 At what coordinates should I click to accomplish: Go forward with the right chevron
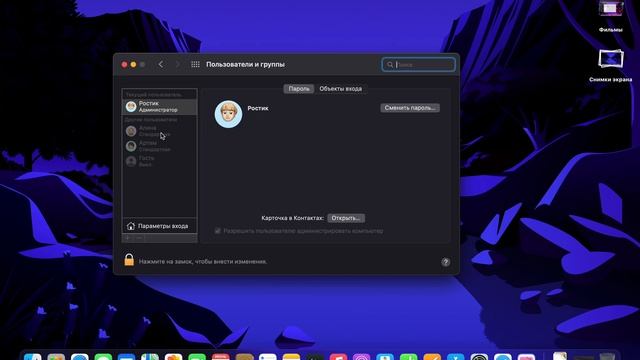178,64
